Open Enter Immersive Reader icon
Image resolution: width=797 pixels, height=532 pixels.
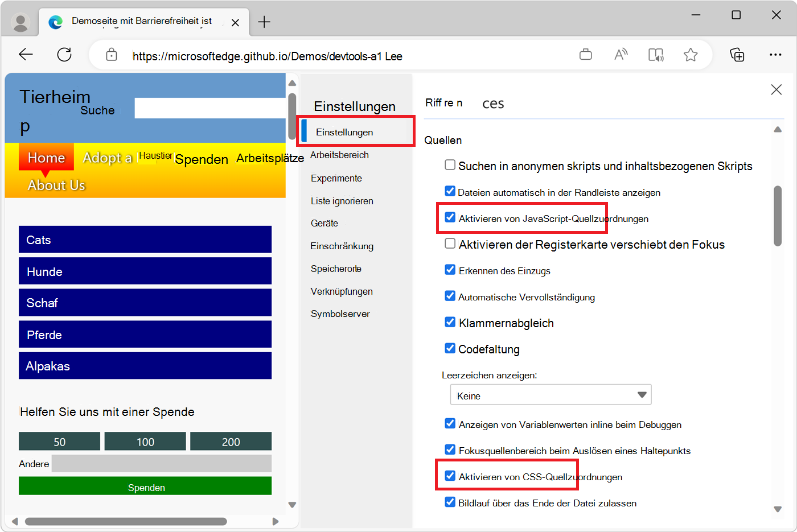[x=656, y=54]
